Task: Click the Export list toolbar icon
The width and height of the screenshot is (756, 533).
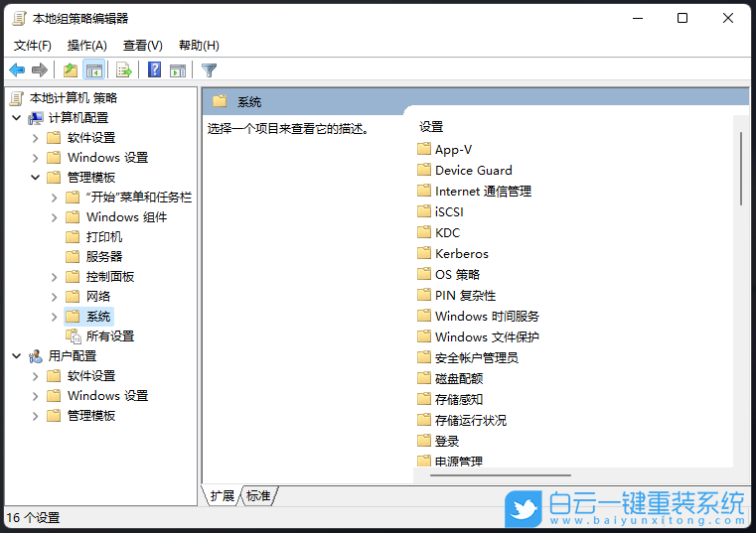Action: [x=124, y=70]
